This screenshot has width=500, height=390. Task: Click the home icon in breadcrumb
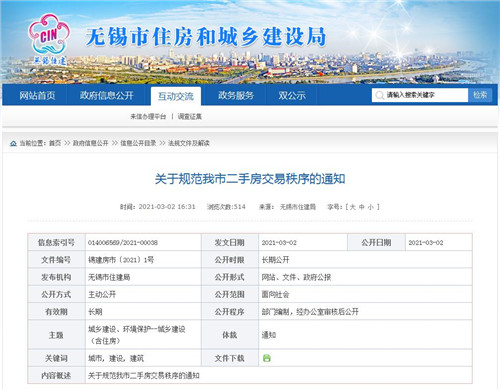13,143
